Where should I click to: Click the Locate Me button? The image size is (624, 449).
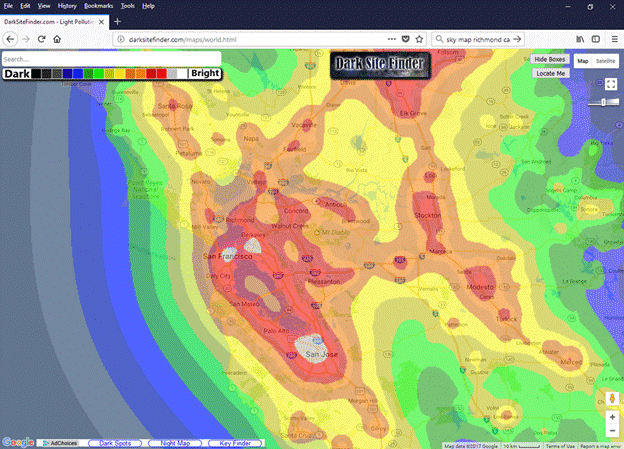(x=550, y=73)
